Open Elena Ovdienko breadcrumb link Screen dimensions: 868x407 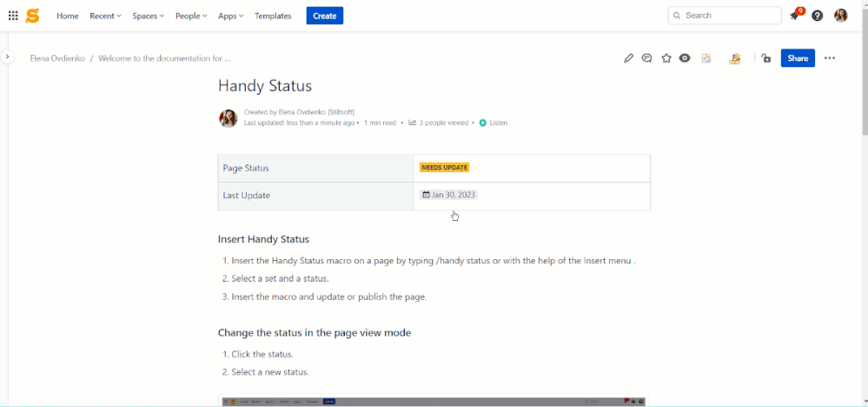click(57, 58)
